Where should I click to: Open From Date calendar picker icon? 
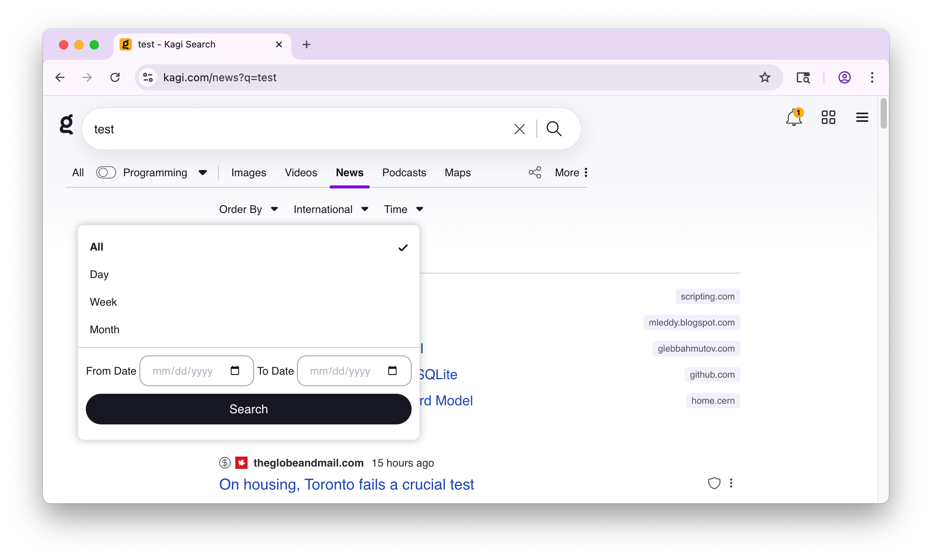(235, 371)
